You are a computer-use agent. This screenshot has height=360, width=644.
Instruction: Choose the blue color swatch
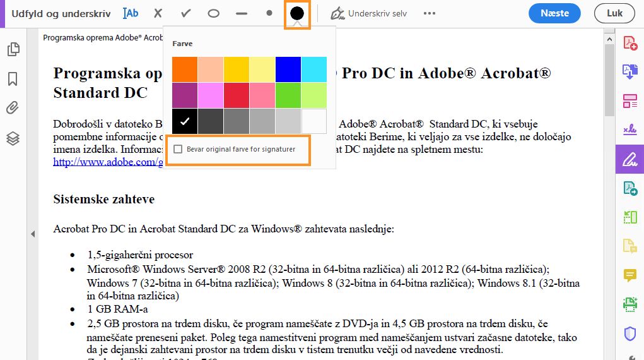coord(288,69)
